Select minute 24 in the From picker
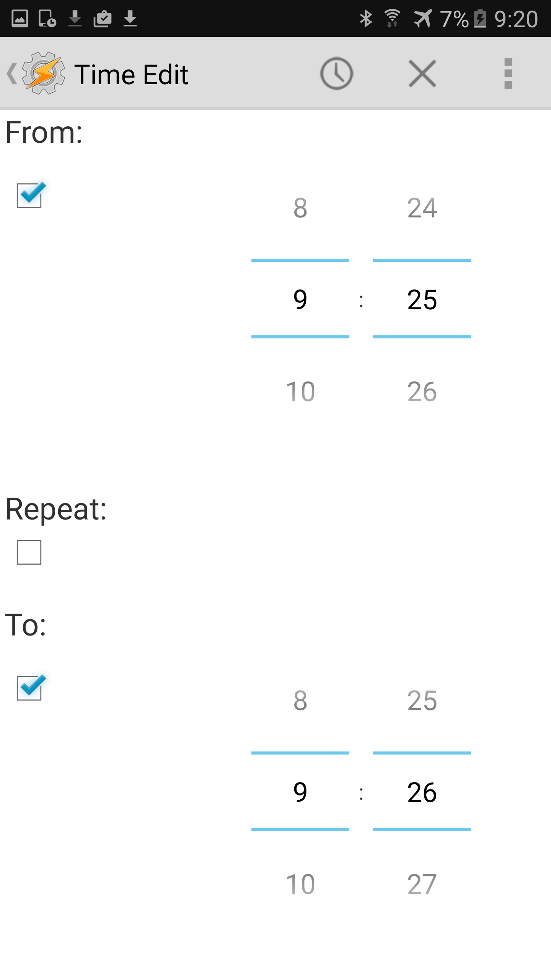Image resolution: width=551 pixels, height=980 pixels. pyautogui.click(x=422, y=208)
